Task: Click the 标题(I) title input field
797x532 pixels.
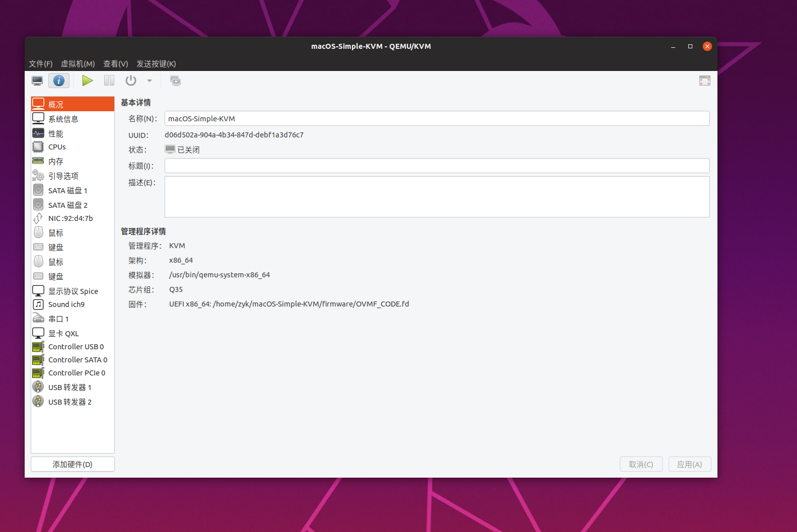Action: click(x=437, y=166)
